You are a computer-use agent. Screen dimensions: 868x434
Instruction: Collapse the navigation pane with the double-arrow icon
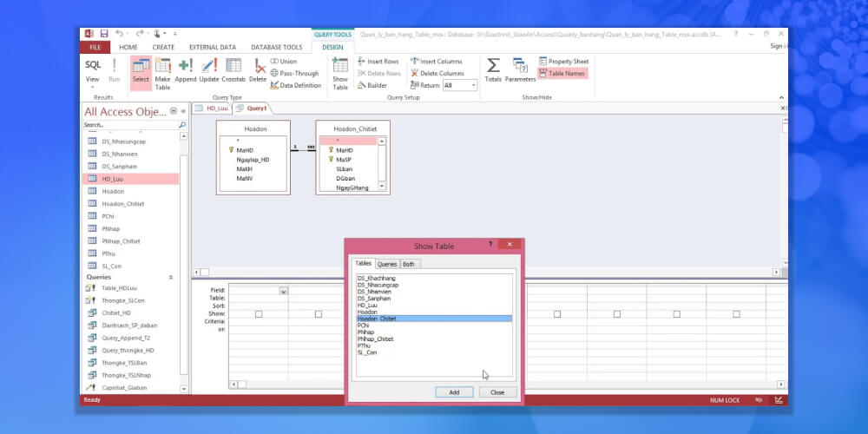(x=183, y=111)
